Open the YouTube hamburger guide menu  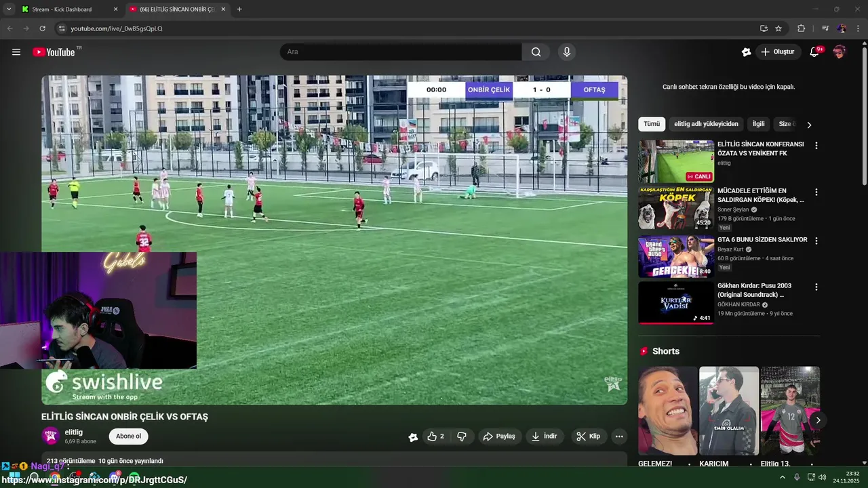16,52
